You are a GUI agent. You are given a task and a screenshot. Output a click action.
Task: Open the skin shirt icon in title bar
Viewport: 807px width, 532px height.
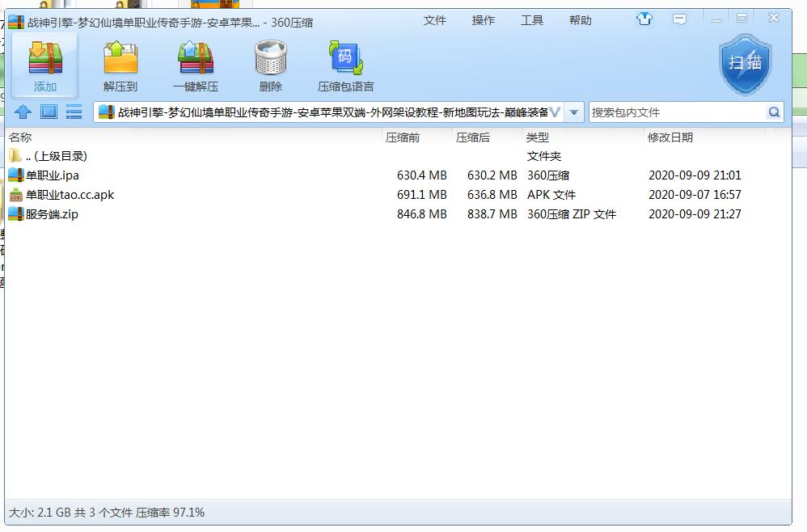[644, 19]
